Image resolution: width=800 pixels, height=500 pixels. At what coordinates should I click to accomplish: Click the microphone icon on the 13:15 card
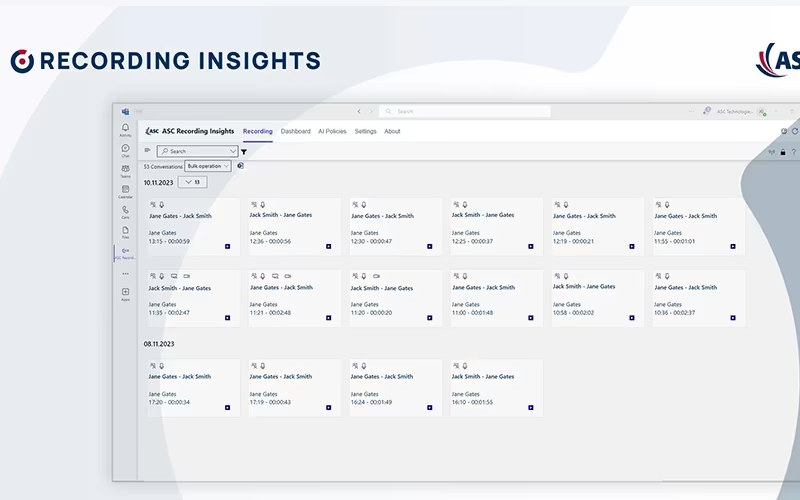click(162, 205)
